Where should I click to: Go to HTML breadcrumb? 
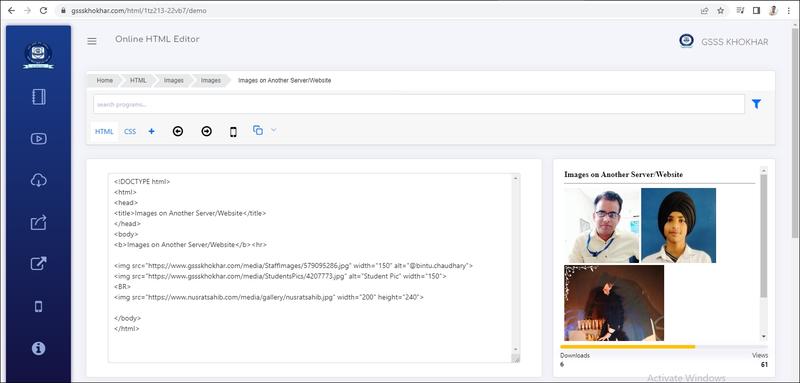pos(138,81)
